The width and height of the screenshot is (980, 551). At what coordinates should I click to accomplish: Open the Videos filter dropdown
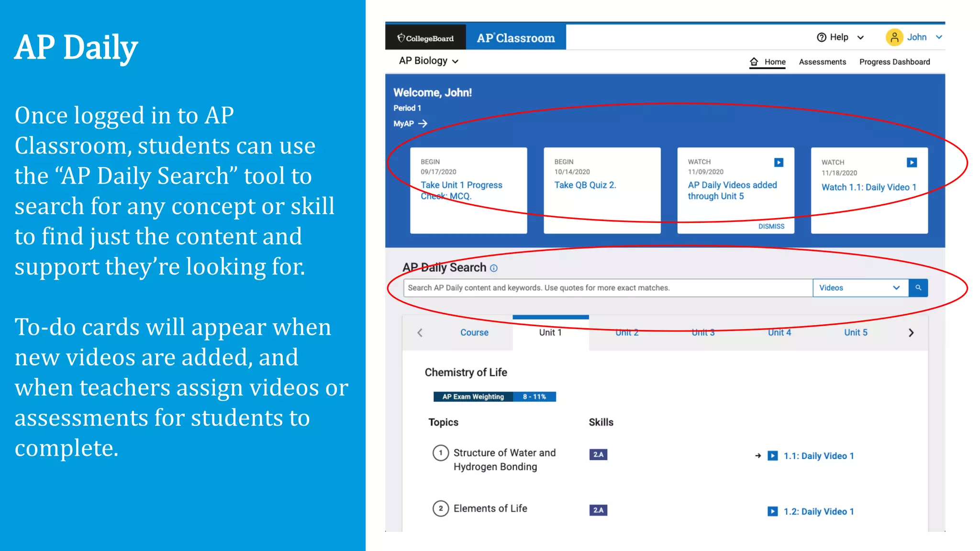pyautogui.click(x=860, y=288)
